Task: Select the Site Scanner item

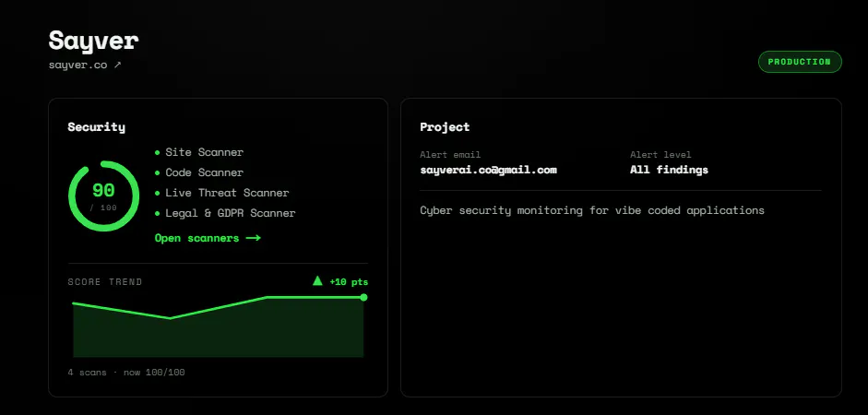Action: coord(198,152)
